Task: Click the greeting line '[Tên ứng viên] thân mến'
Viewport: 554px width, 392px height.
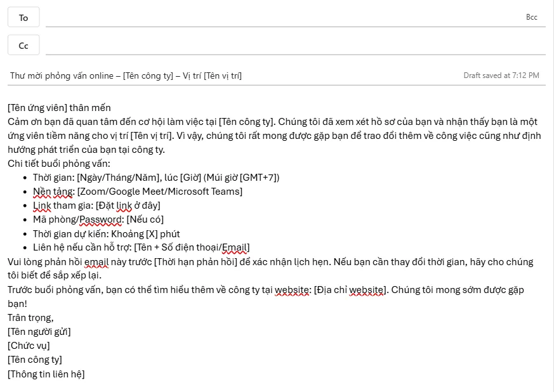Action: (60, 108)
